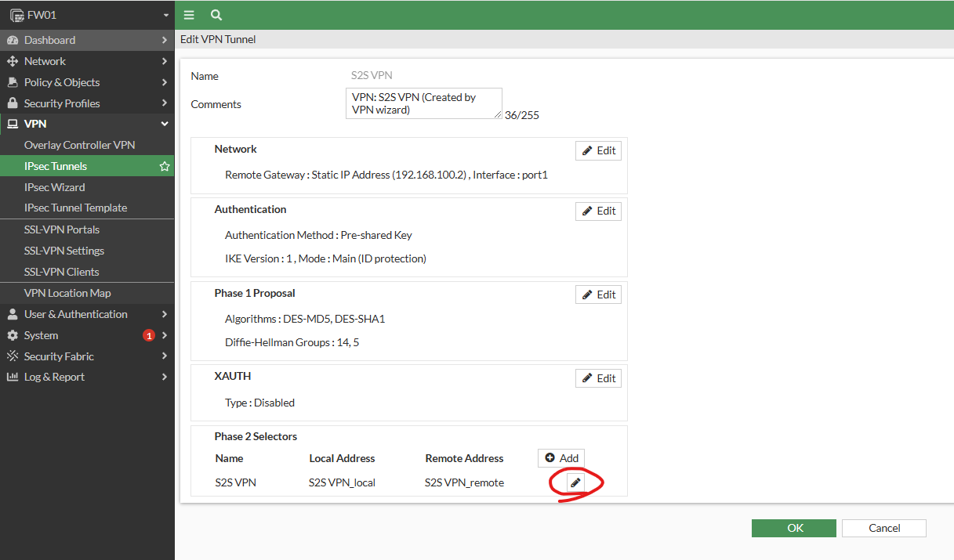The width and height of the screenshot is (954, 560).
Task: Expand the System menu chevron
Action: 165,335
